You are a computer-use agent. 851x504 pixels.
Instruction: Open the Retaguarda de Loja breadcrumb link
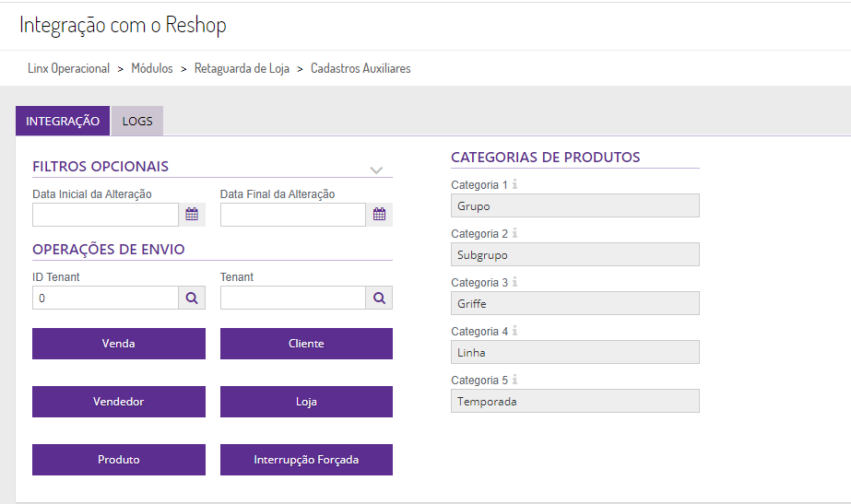(242, 69)
